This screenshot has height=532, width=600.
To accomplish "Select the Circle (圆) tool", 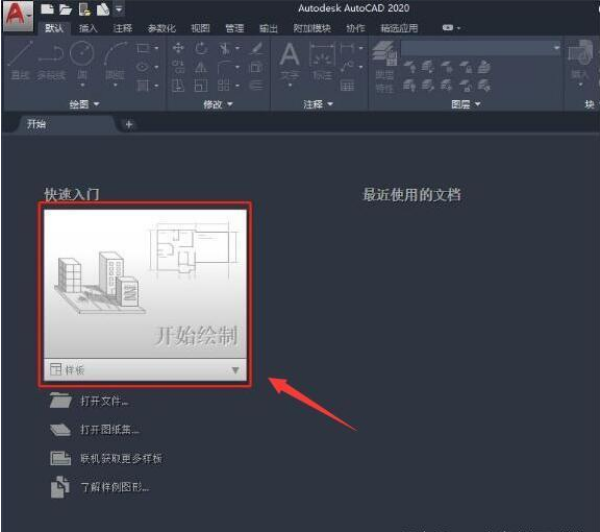I will [x=81, y=60].
